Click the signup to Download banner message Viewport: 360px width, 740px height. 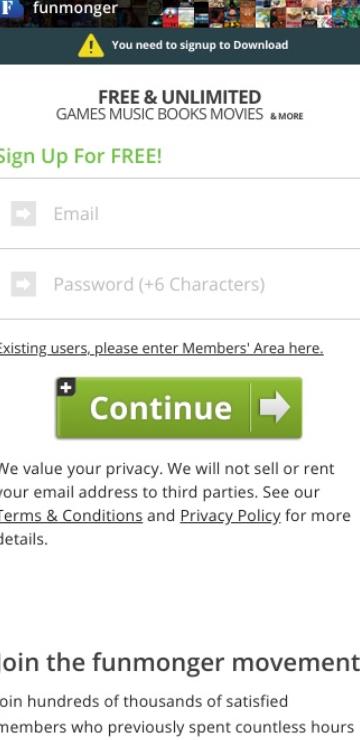tap(200, 45)
